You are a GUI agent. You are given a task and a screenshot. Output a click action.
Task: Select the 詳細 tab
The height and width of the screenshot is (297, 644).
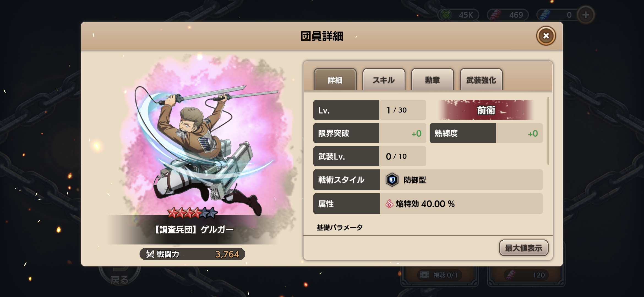(335, 80)
